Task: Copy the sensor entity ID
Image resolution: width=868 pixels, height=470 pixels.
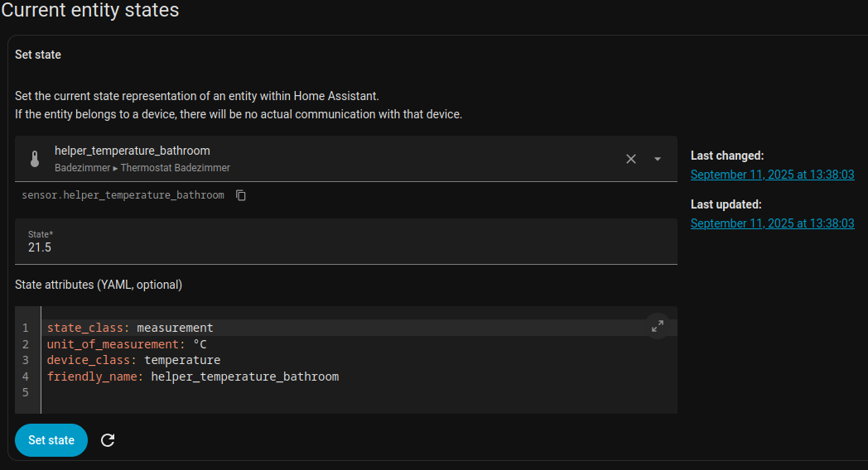Action: (x=241, y=195)
